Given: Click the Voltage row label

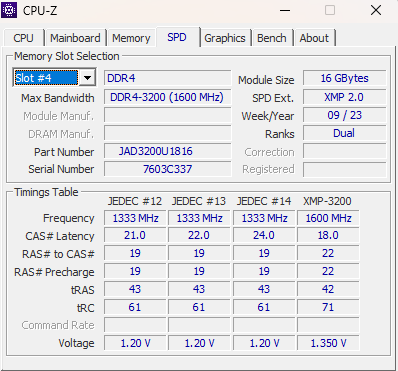Looking at the screenshot, I should (x=76, y=343).
